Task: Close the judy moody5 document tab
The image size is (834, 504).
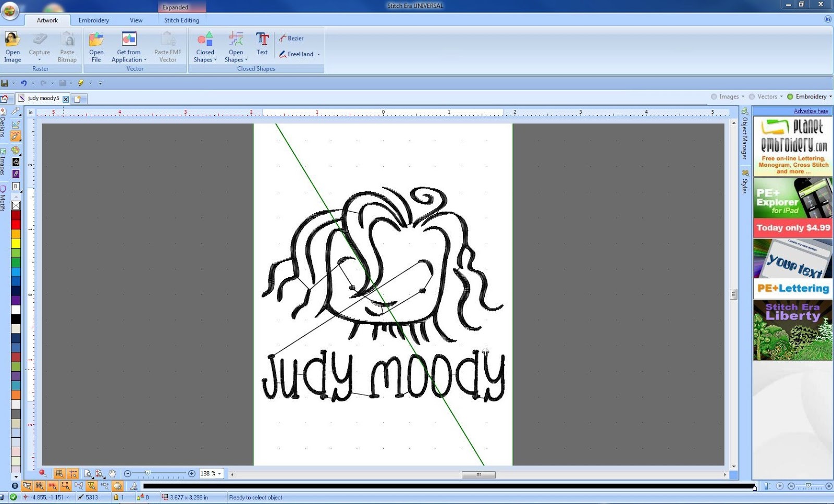Action: [66, 99]
